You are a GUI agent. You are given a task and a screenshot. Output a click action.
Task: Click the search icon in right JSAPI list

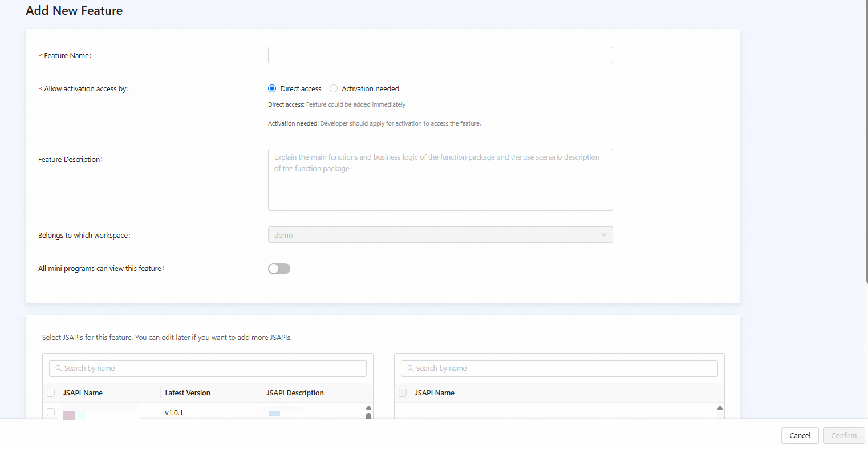click(x=411, y=369)
